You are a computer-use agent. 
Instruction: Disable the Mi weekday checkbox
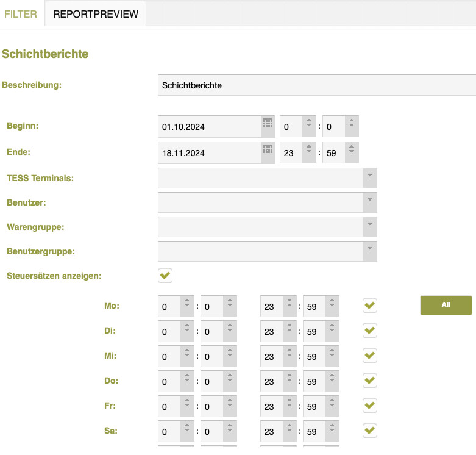pos(370,356)
